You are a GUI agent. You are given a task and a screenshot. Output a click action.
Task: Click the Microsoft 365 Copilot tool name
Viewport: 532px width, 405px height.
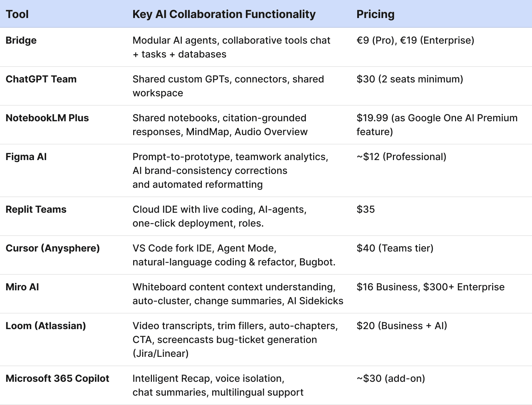pyautogui.click(x=57, y=378)
